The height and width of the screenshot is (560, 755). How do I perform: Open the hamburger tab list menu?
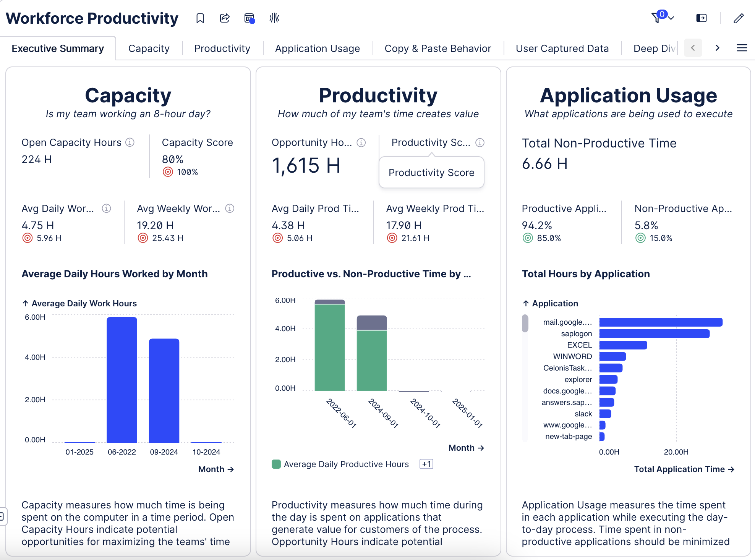click(742, 48)
